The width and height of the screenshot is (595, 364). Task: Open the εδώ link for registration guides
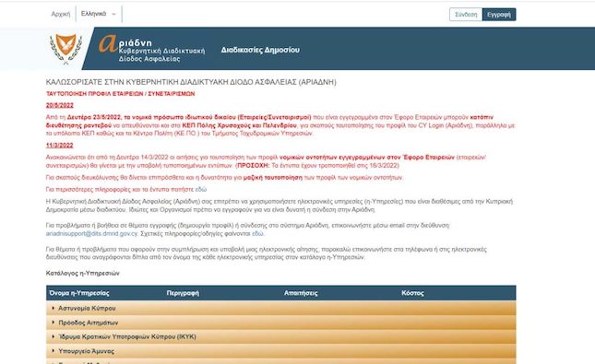257,233
